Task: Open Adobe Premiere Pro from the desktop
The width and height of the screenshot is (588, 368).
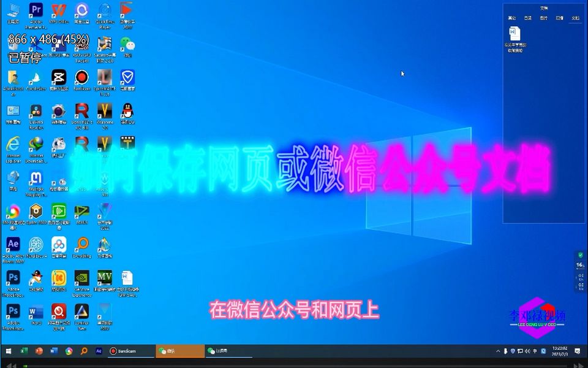Action: [36, 10]
